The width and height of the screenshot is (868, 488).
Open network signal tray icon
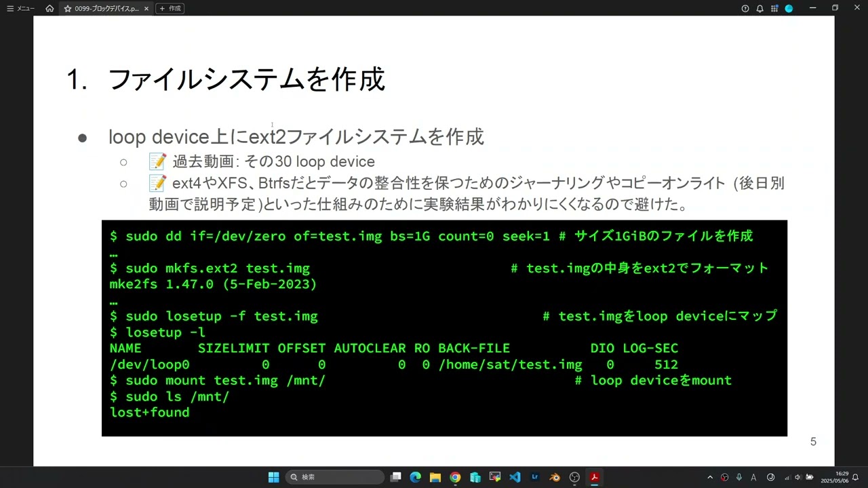pyautogui.click(x=787, y=477)
